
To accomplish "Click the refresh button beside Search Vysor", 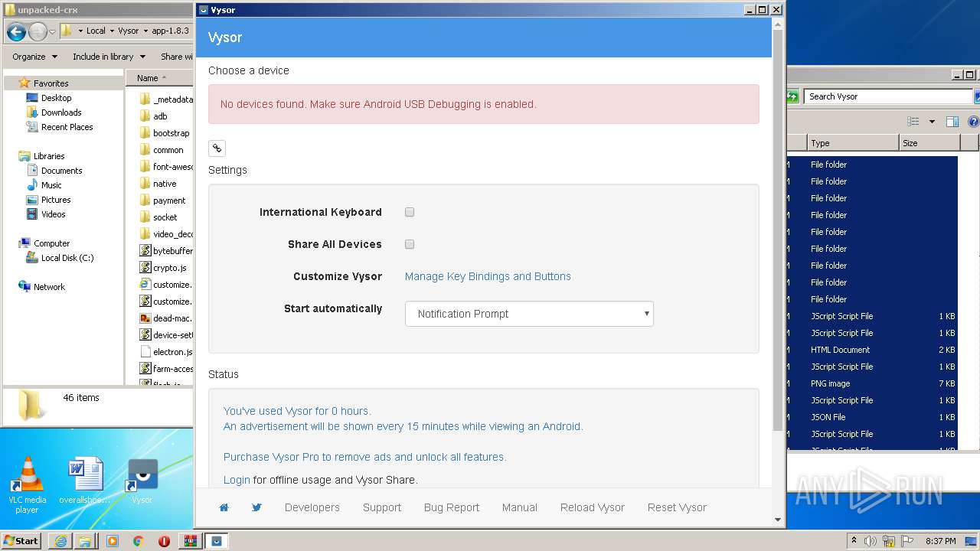I will 792,96.
